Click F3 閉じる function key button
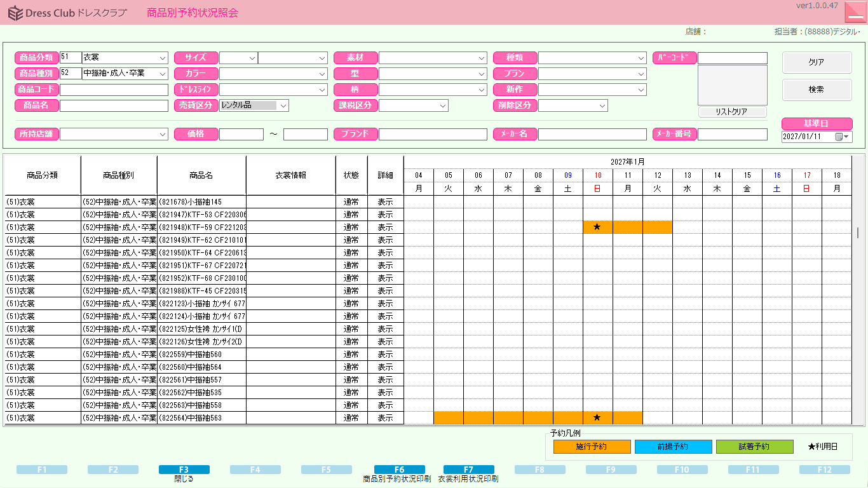Image resolution: width=868 pixels, height=488 pixels. (x=184, y=470)
